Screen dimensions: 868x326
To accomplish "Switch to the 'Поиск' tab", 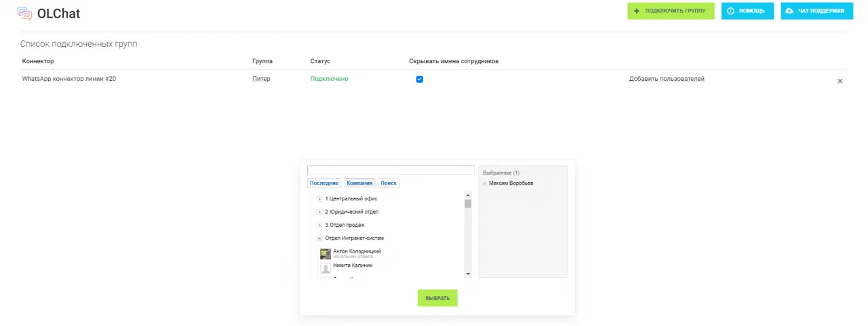I will tap(389, 183).
